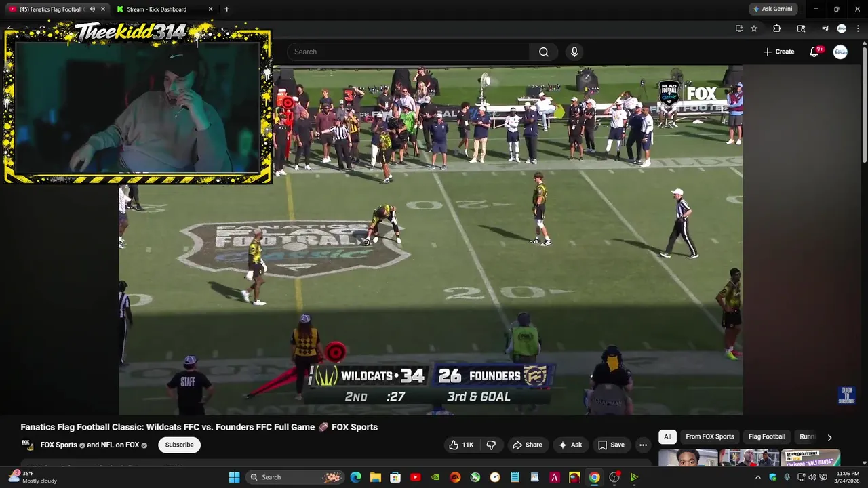Click the Chrome icon on the taskbar
Viewport: 868px width, 488px height.
point(594,477)
